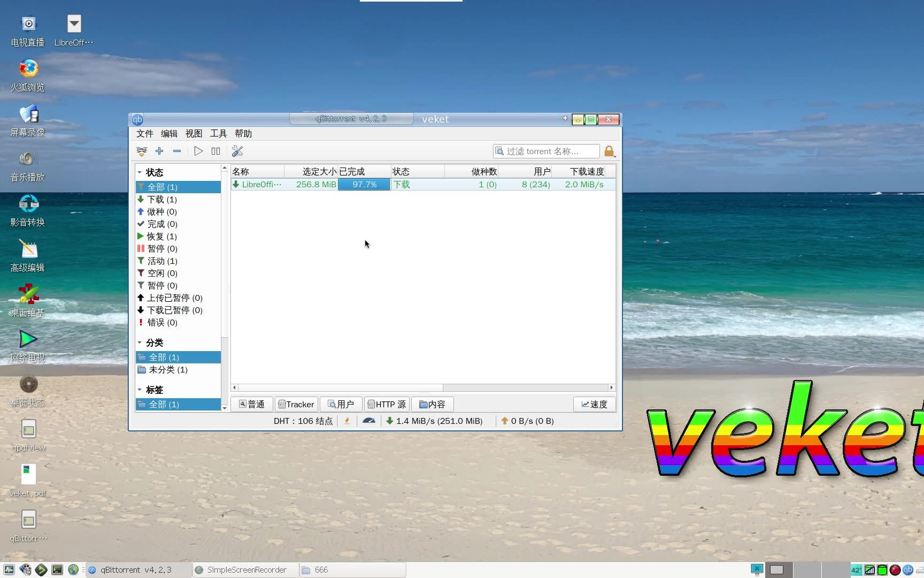Open the 编辑 menu

point(169,134)
